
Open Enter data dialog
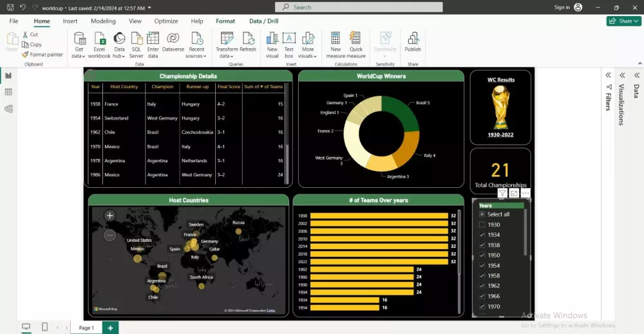(153, 45)
